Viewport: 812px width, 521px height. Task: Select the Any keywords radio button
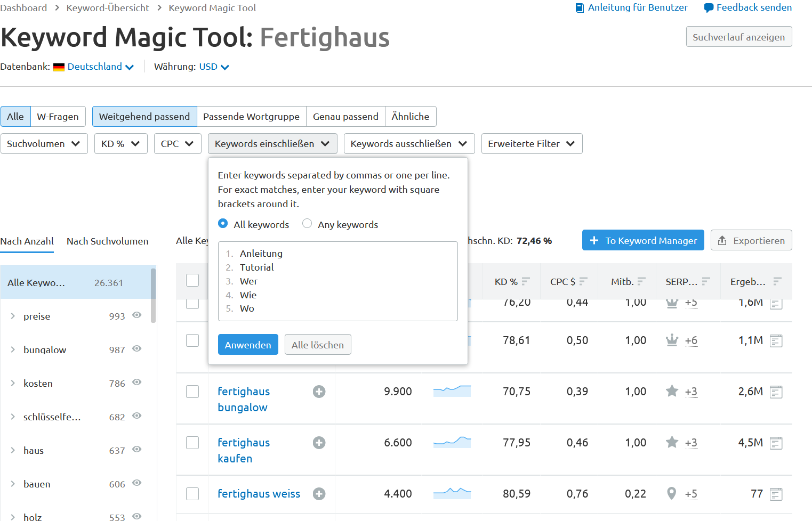click(307, 223)
